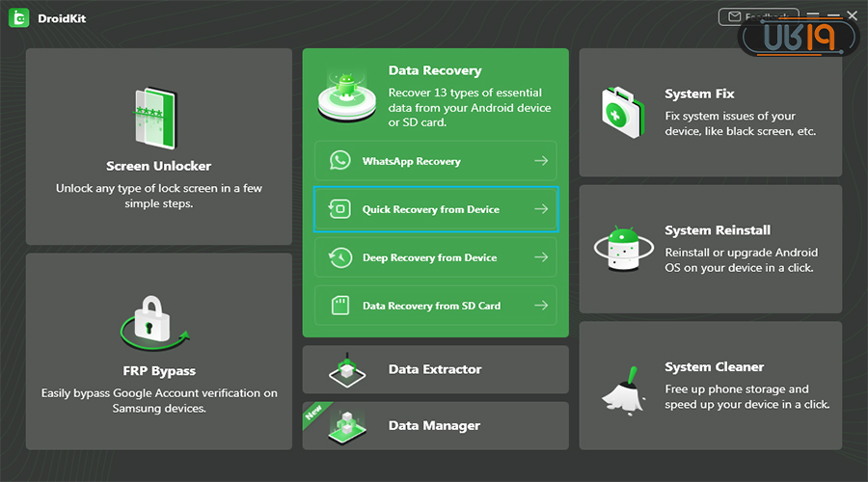The height and width of the screenshot is (482, 868).
Task: Click the System Cleaner broom icon
Action: [x=622, y=386]
